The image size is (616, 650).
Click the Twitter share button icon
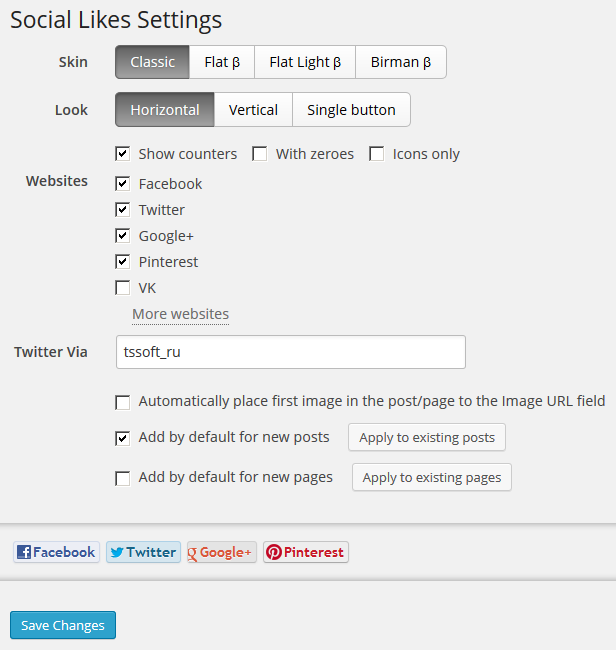pos(116,552)
